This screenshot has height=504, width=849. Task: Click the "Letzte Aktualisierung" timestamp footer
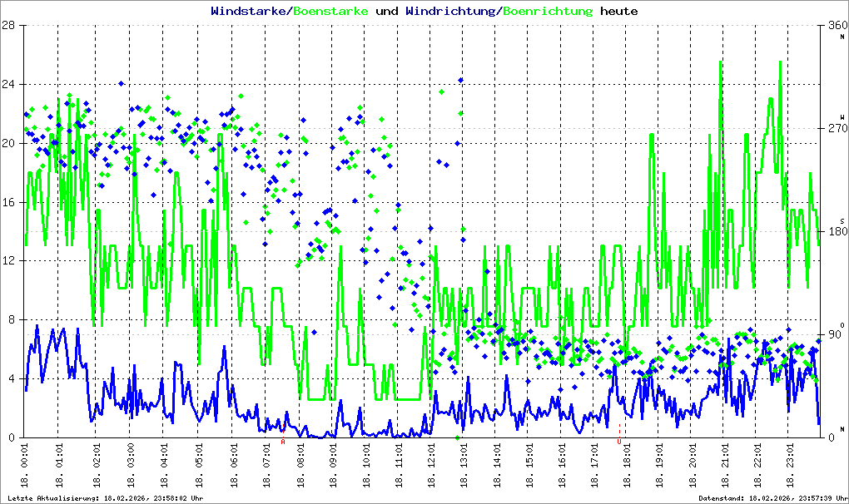(106, 498)
